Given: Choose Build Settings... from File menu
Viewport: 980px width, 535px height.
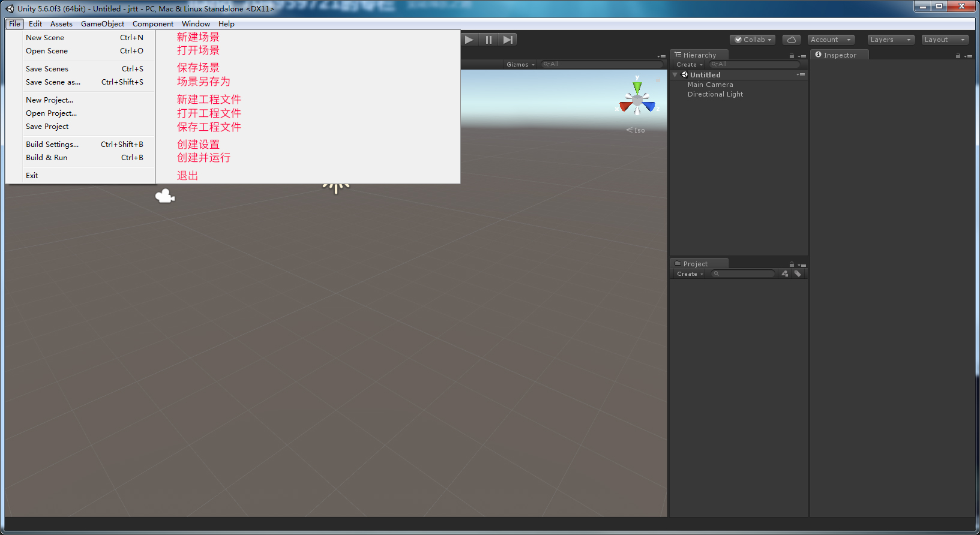Looking at the screenshot, I should click(52, 145).
